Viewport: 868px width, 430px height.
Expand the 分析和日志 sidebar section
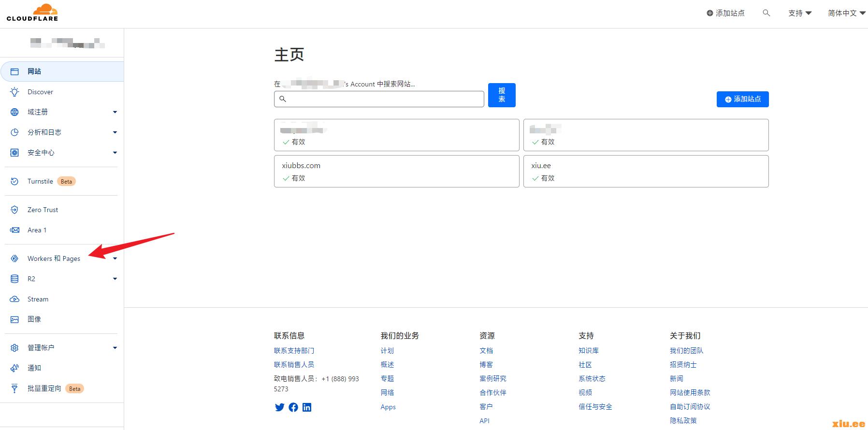(115, 132)
